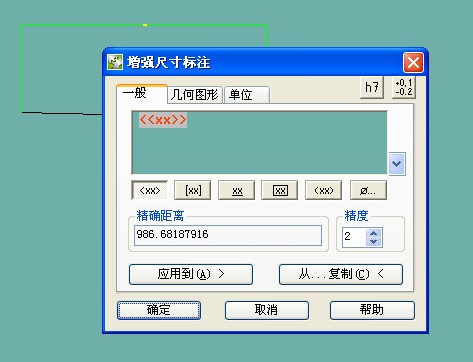Confirm with the 确定 button
This screenshot has width=473, height=362.
tap(159, 310)
